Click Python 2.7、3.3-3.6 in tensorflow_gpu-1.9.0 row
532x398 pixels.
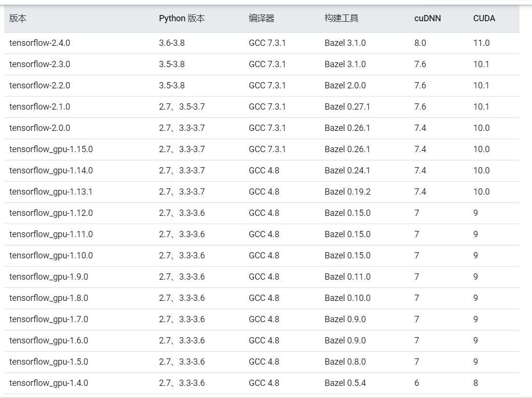[182, 277]
